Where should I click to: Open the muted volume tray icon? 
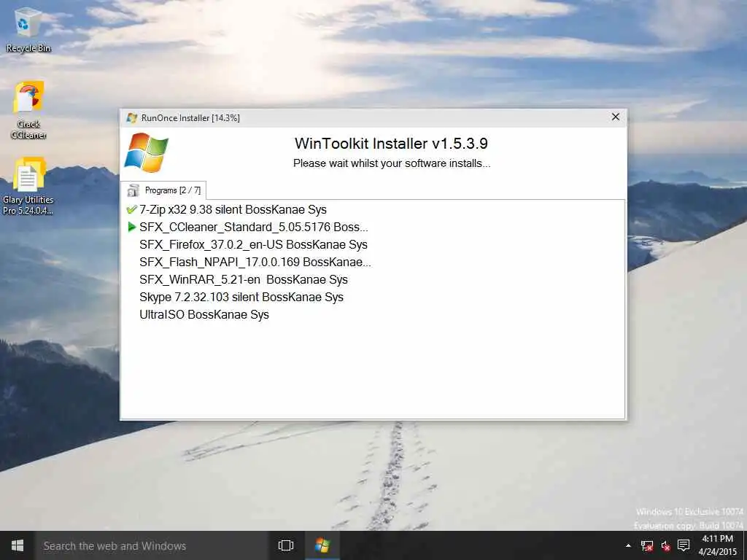(665, 545)
